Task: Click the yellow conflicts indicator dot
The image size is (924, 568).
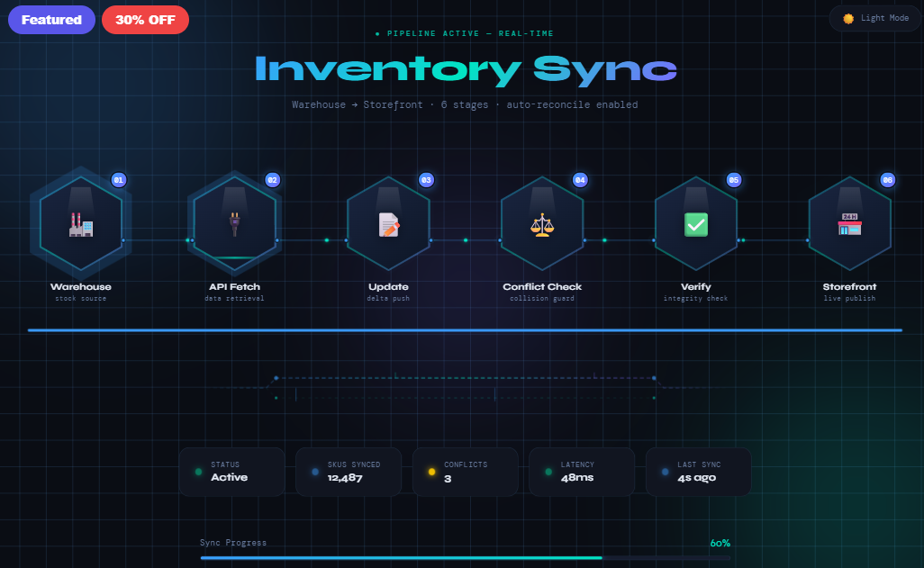Action: click(x=430, y=471)
